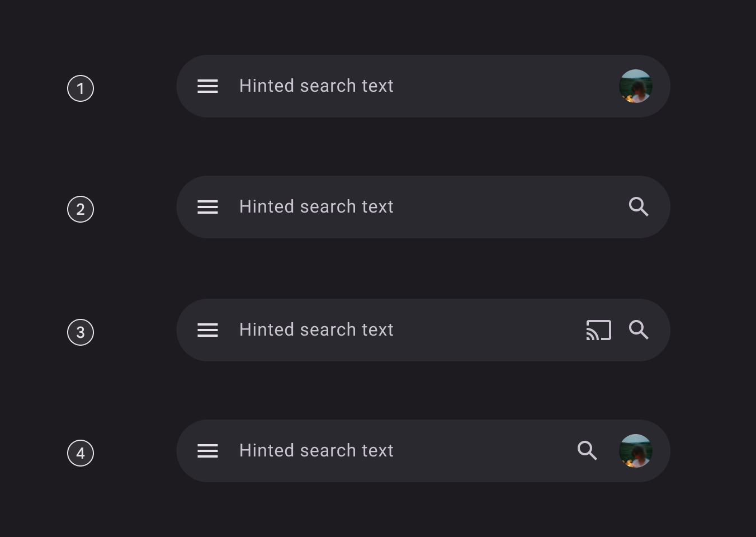Click the search magnifier icon in bar 3
Screen dimensions: 756x537
pyautogui.click(x=639, y=330)
